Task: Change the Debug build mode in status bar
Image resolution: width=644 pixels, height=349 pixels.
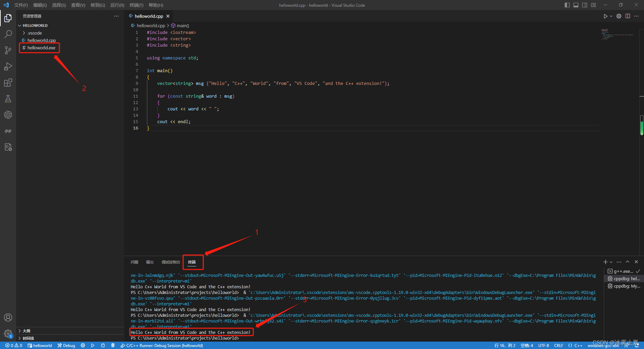Action: (x=66, y=345)
